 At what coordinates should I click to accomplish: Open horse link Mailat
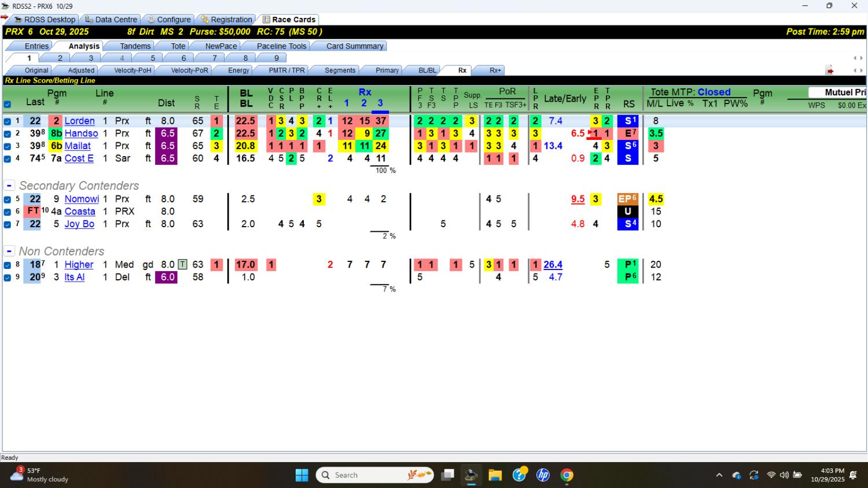tap(78, 146)
